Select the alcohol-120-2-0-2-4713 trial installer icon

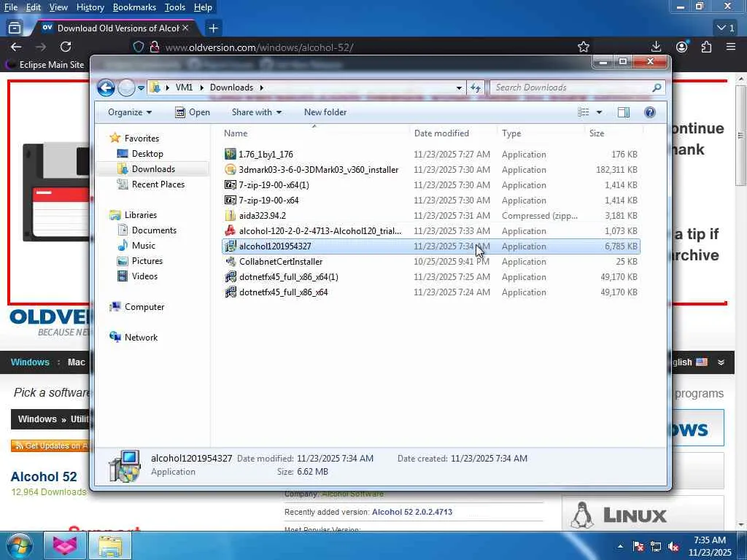[230, 231]
